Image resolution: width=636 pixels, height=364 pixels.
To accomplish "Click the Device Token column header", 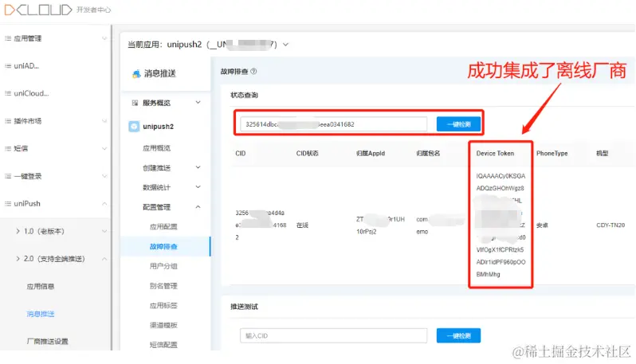I will (495, 154).
